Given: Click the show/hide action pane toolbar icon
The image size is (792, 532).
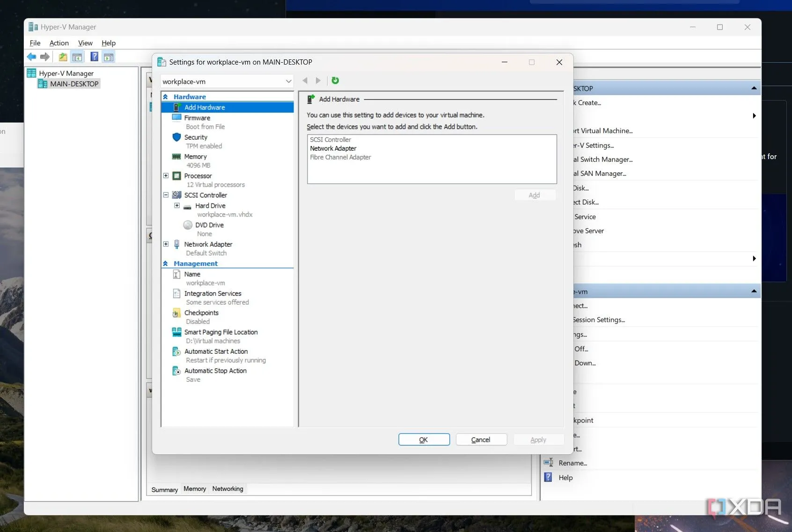Looking at the screenshot, I should pyautogui.click(x=109, y=57).
